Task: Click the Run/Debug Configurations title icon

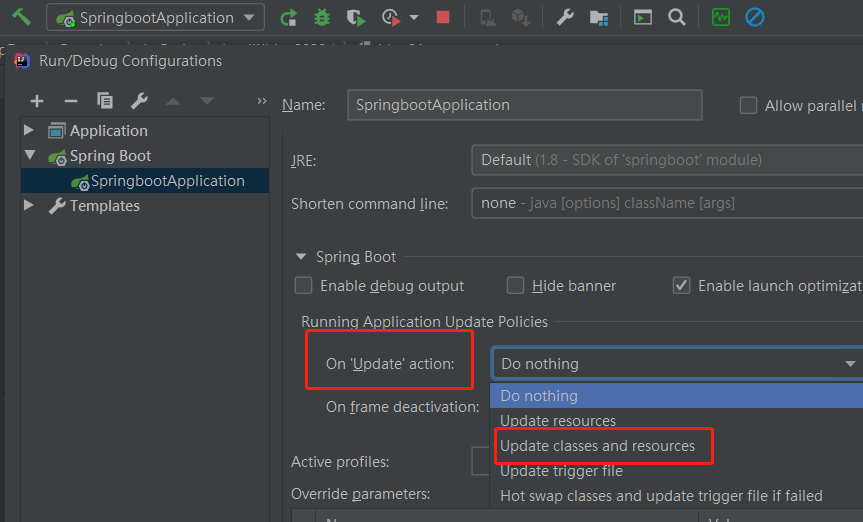Action: tap(21, 61)
